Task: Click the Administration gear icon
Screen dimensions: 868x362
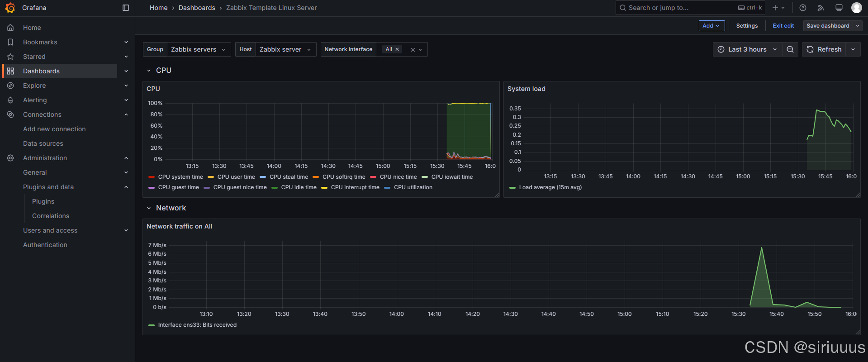Action: [x=10, y=158]
